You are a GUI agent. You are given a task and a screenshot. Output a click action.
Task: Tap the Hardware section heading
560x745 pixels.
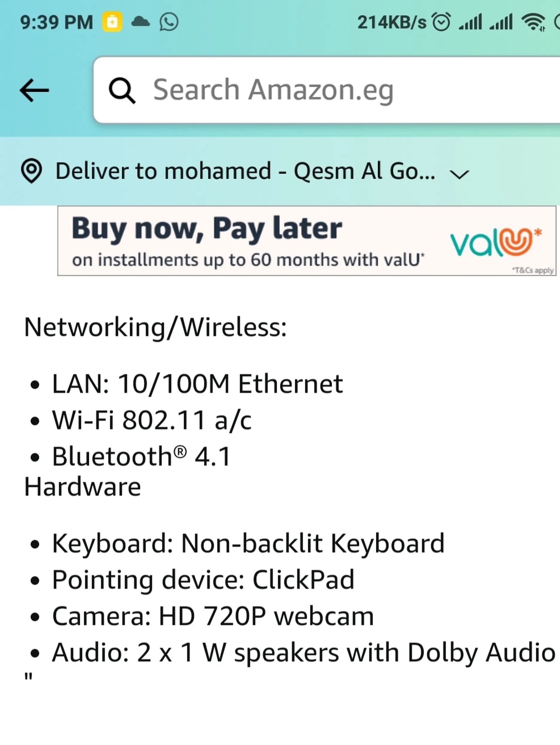[x=83, y=487]
